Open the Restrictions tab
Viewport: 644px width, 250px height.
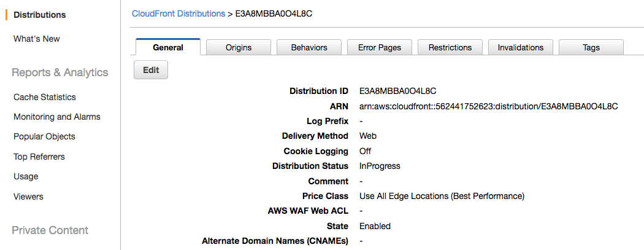tap(450, 47)
